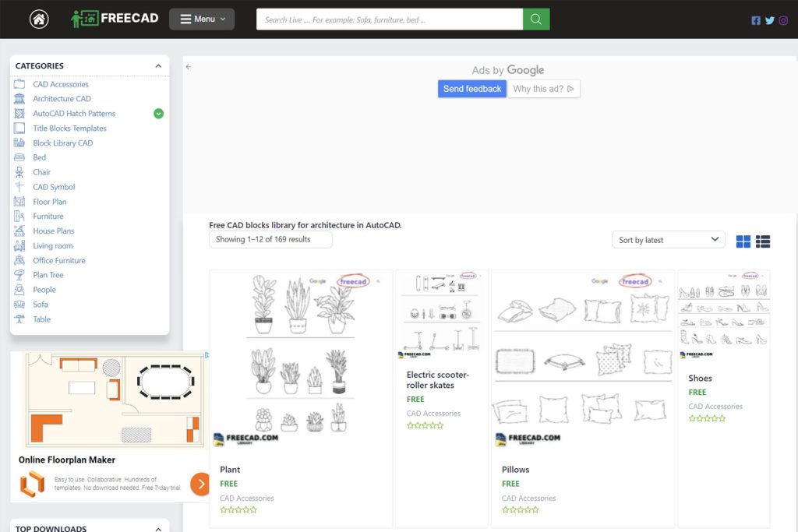Click CAD Accessories under the Pillows card

(529, 499)
